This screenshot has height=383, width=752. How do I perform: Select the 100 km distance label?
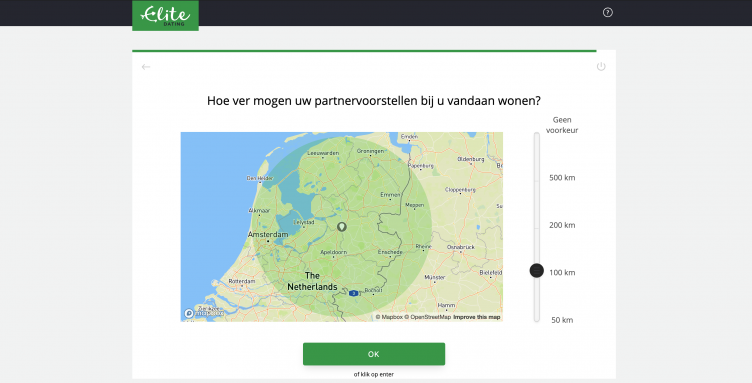(x=562, y=273)
